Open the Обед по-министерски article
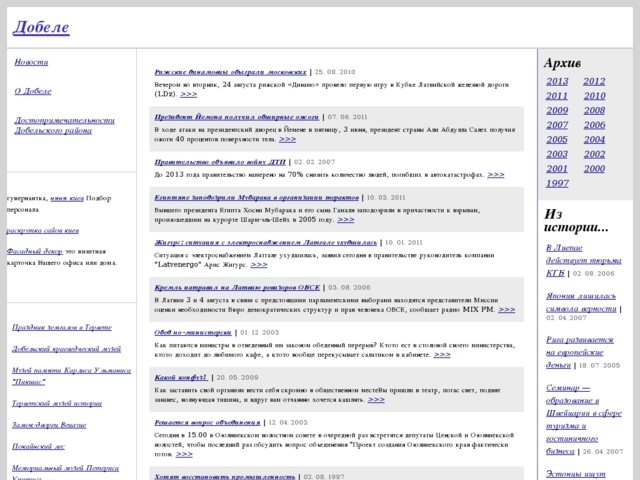Image resolution: width=640 pixels, height=480 pixels. tap(195, 331)
